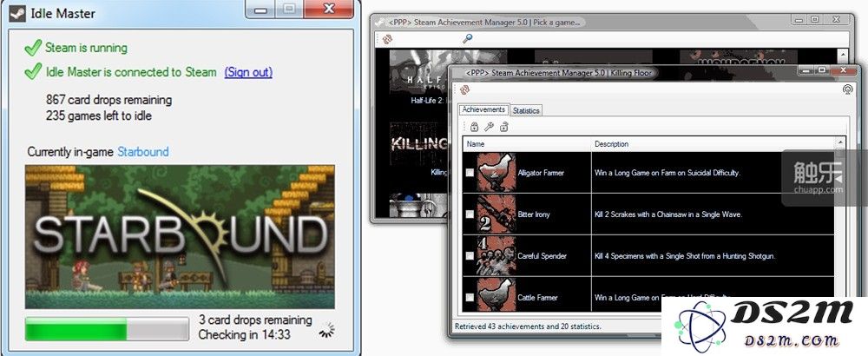
Task: Click the scroll up arrow in the achievements list
Action: point(840,142)
